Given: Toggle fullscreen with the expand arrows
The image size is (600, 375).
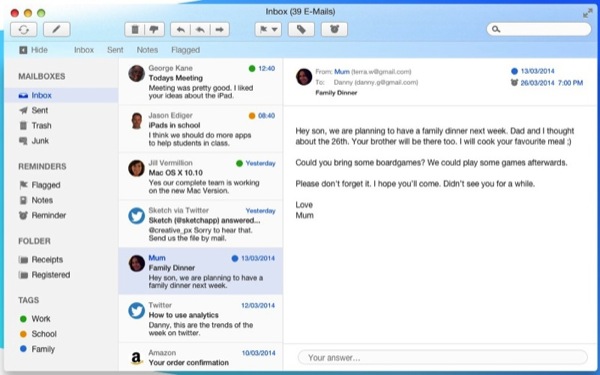Looking at the screenshot, I should [x=587, y=13].
